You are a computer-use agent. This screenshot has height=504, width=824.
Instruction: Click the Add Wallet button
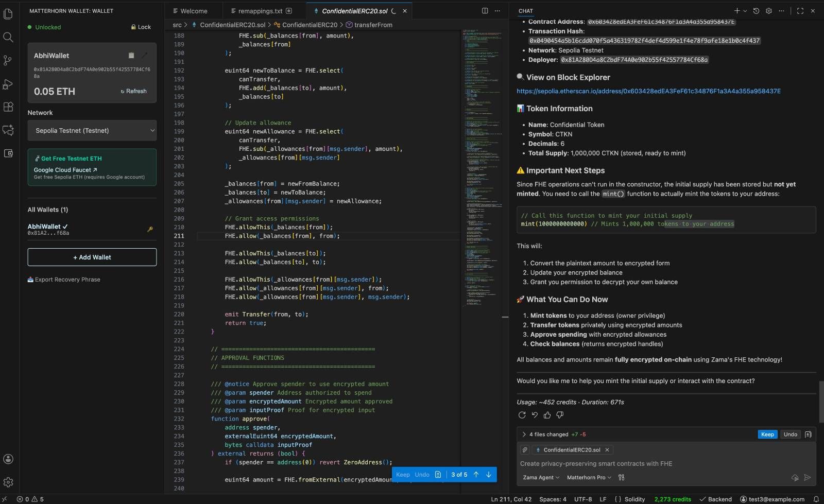tap(92, 257)
